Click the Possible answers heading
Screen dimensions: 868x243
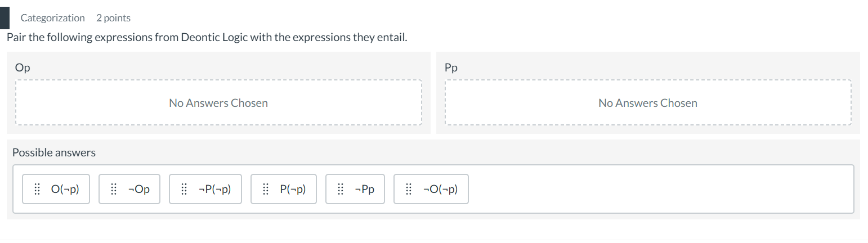coord(54,152)
